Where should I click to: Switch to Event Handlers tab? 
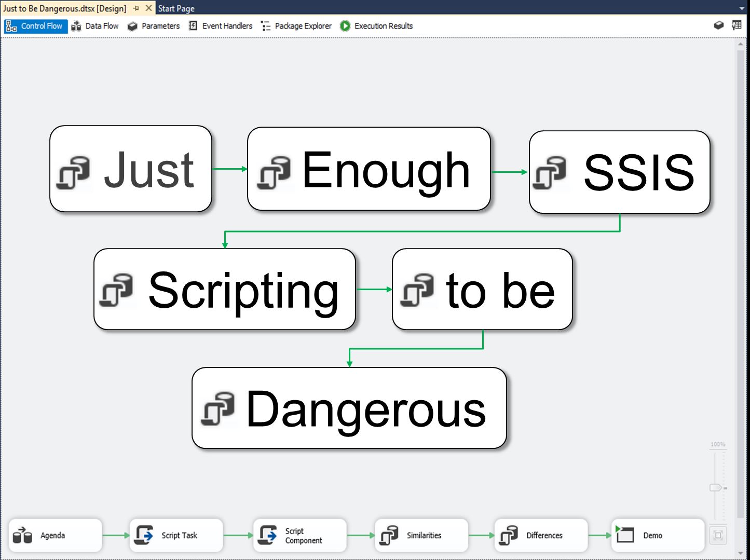pyautogui.click(x=221, y=26)
